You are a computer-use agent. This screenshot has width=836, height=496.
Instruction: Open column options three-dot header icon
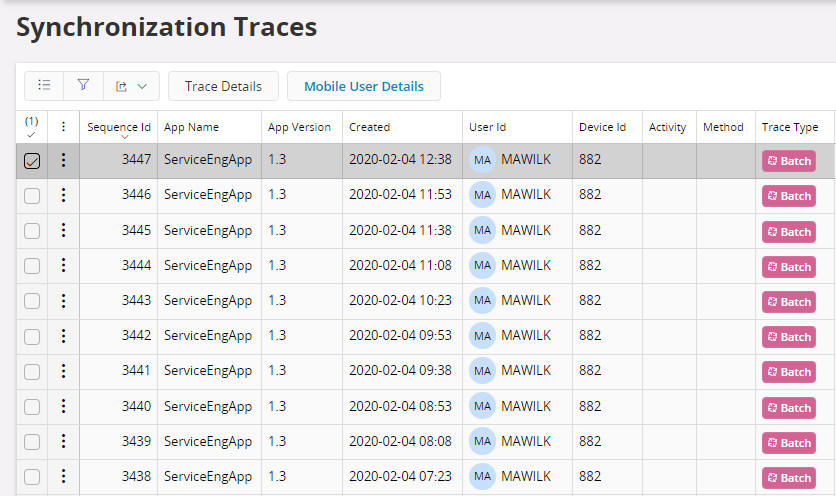64,127
